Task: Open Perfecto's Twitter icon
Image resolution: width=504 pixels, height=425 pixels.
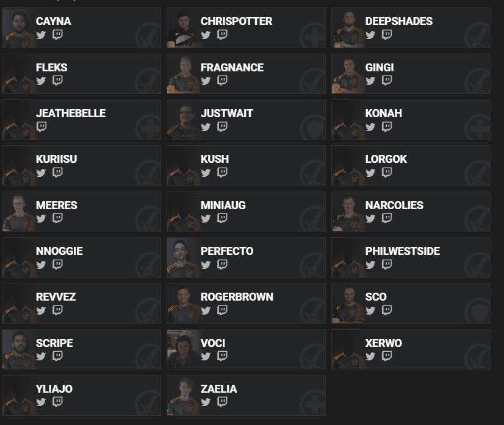Action: (206, 265)
